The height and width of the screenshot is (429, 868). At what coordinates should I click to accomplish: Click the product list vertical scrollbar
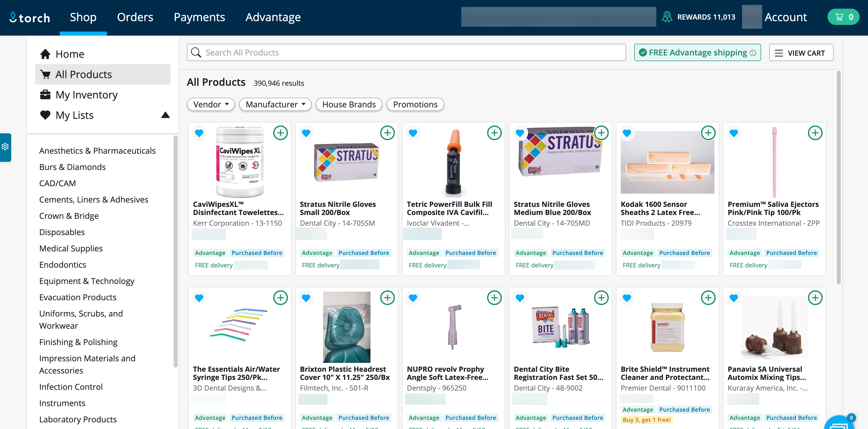tap(838, 177)
